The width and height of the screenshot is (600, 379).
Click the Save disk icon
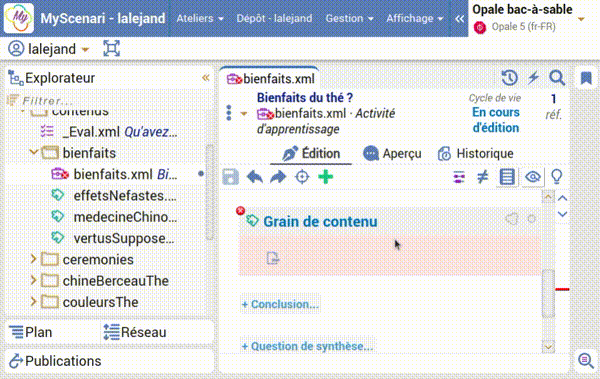point(230,177)
